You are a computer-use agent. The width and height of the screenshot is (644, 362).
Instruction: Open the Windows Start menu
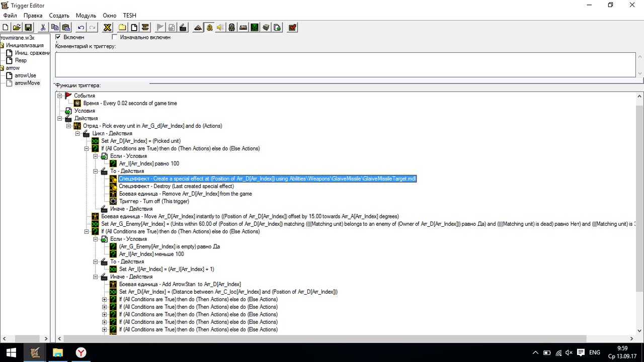click(x=11, y=352)
